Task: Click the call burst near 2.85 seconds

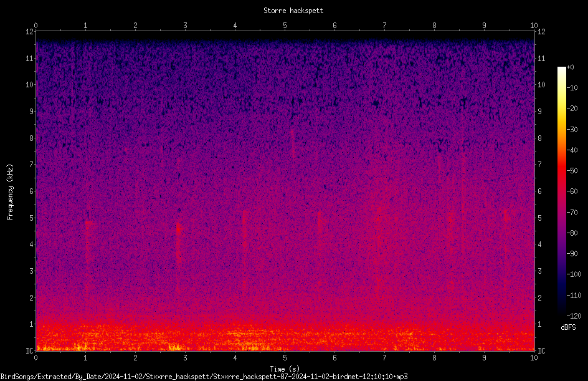Action: [179, 229]
